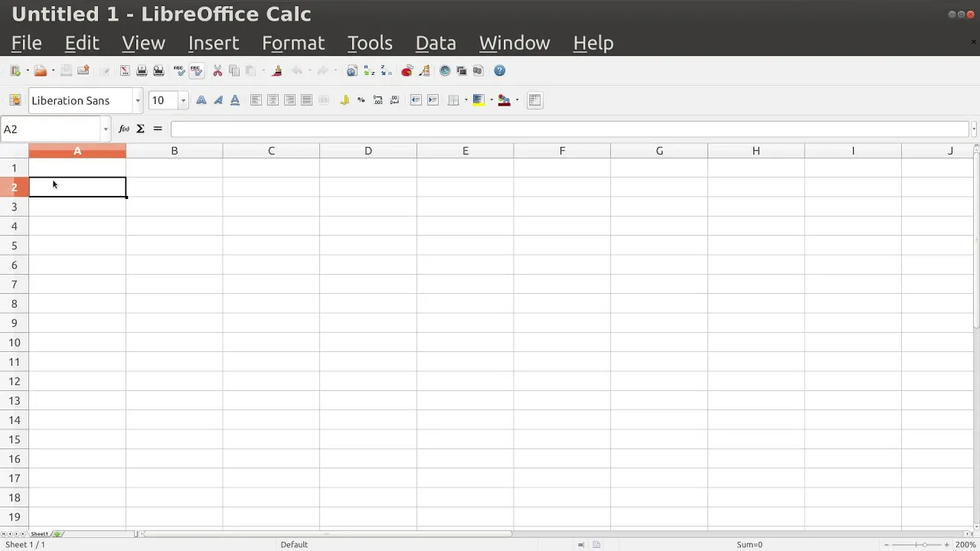Click into the formula input line
Image resolution: width=980 pixels, height=551 pixels.
(x=570, y=129)
